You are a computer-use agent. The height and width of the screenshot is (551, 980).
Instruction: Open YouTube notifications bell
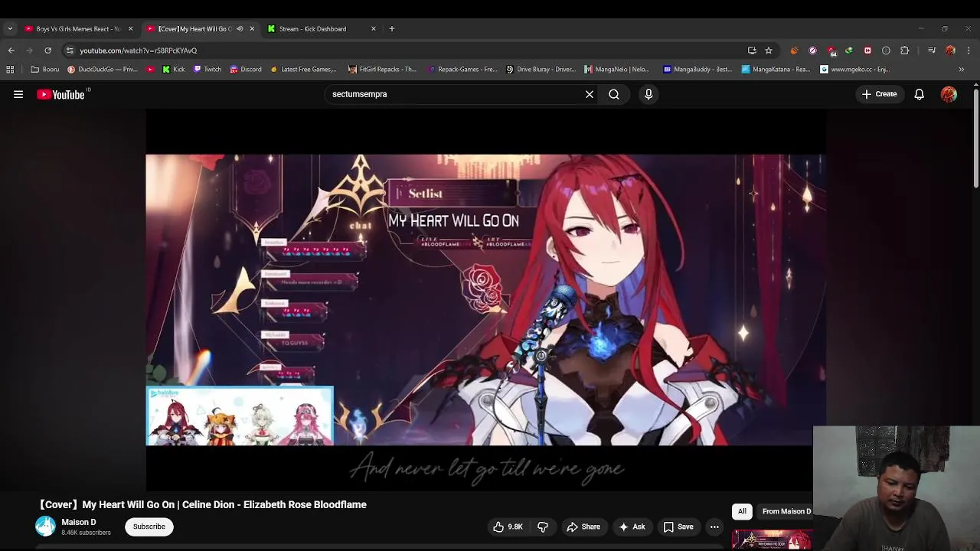(919, 94)
